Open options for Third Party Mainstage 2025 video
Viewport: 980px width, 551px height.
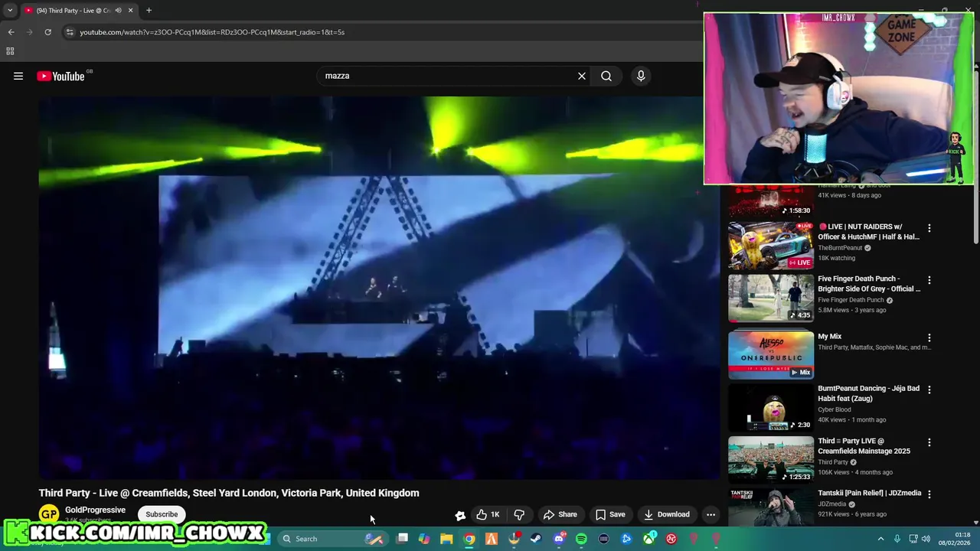(x=929, y=442)
